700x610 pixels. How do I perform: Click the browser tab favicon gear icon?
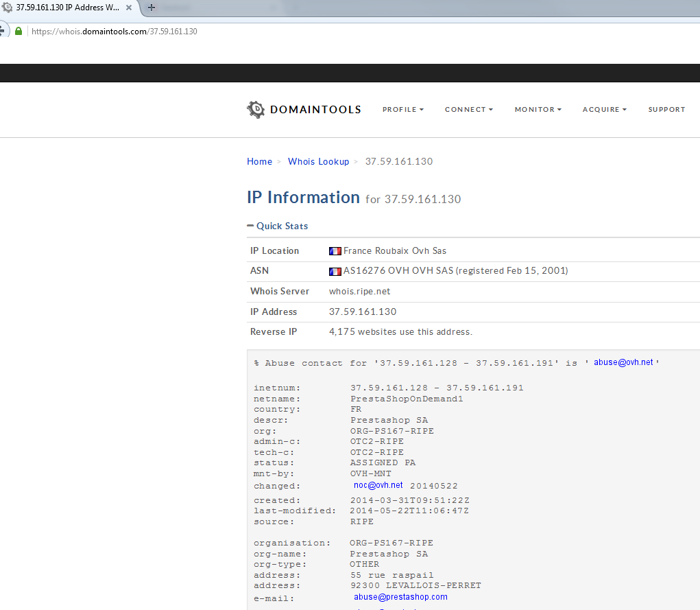click(7, 8)
